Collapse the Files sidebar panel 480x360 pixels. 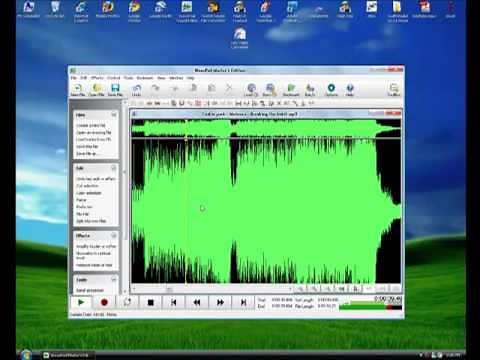[x=113, y=115]
